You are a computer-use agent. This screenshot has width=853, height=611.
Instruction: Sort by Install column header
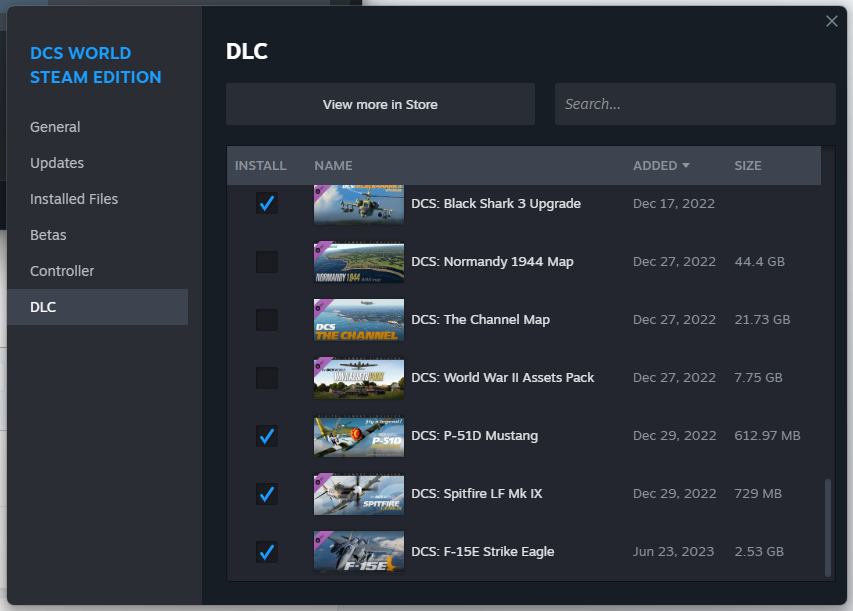click(260, 165)
